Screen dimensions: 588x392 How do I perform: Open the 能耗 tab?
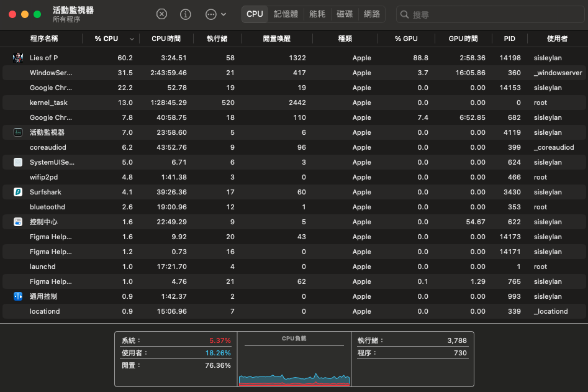(x=317, y=14)
